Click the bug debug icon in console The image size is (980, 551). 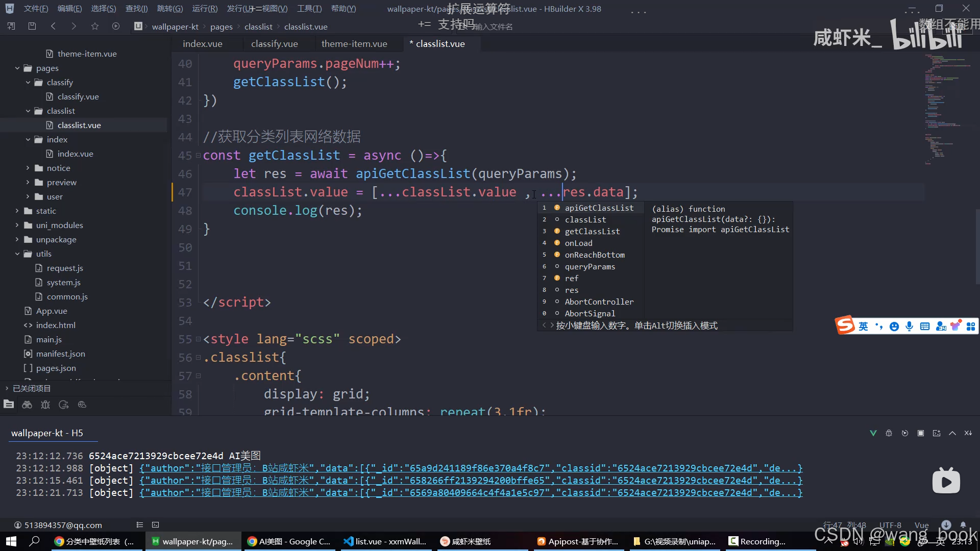coord(889,433)
